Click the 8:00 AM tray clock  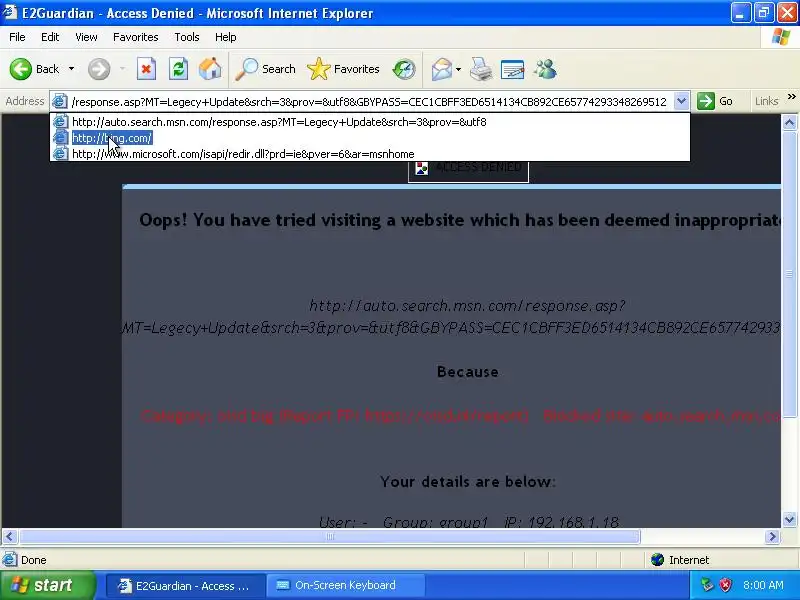tap(763, 585)
